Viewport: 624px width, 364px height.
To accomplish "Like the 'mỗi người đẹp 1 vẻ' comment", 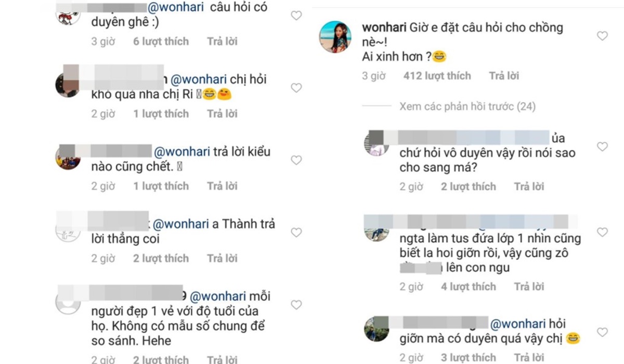I will (296, 305).
